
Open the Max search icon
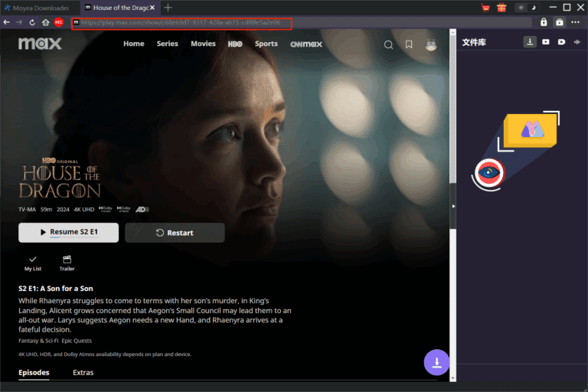[x=388, y=44]
